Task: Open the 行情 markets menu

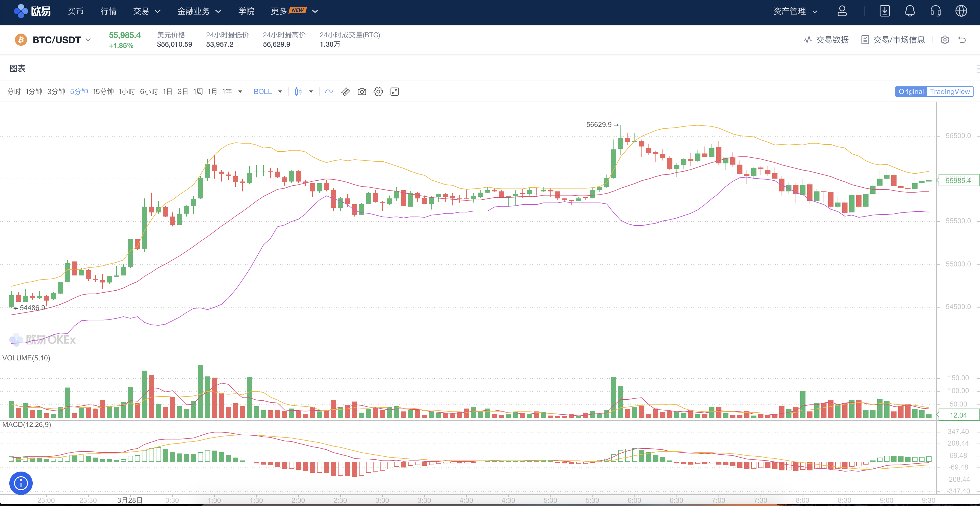Action: pos(109,11)
